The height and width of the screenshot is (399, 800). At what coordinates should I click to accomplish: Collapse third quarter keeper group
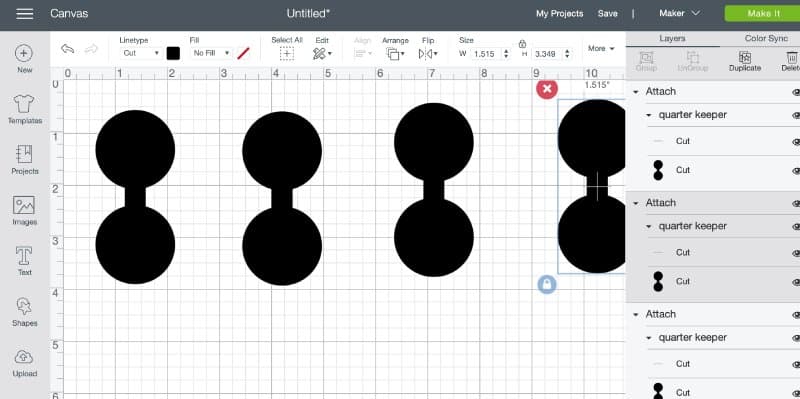click(649, 338)
